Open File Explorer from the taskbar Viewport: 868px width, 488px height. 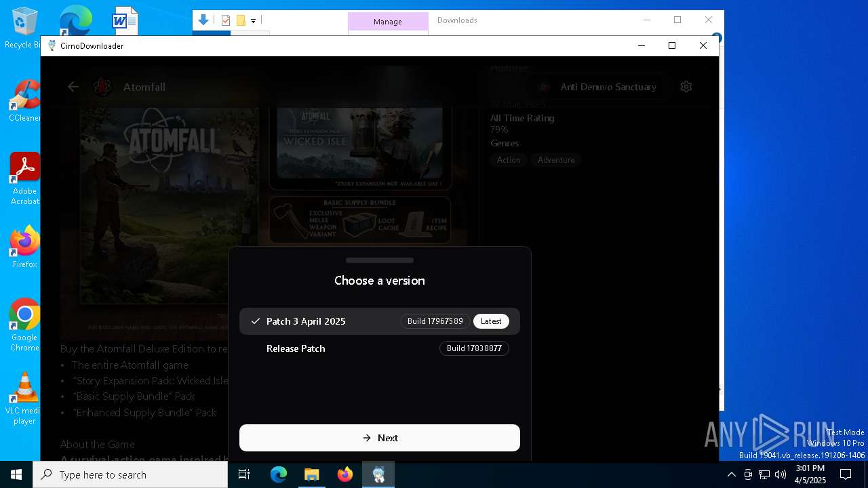pos(312,474)
